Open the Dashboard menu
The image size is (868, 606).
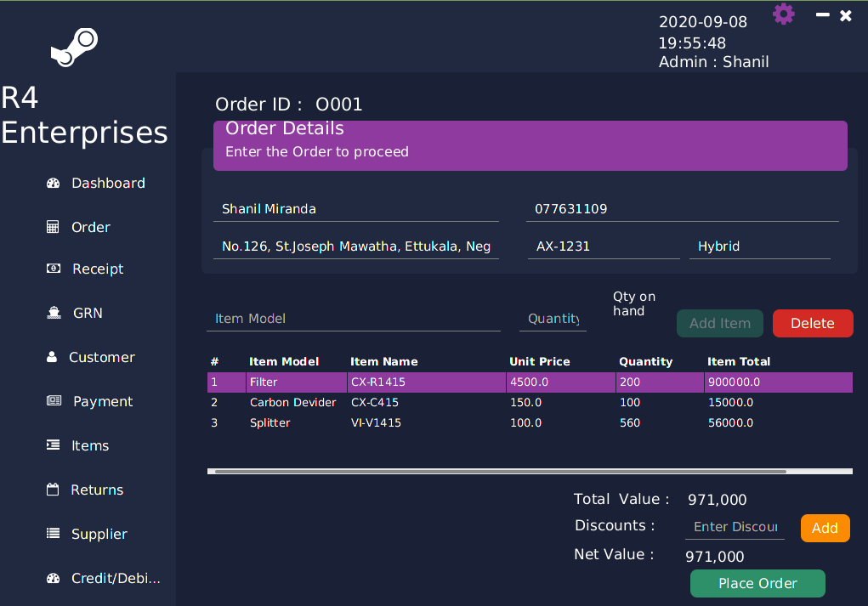(109, 184)
